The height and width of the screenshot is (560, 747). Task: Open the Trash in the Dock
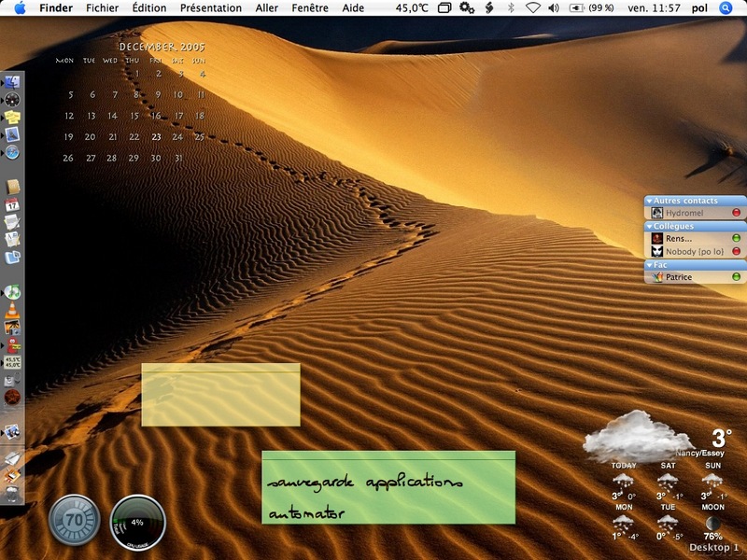tap(12, 494)
